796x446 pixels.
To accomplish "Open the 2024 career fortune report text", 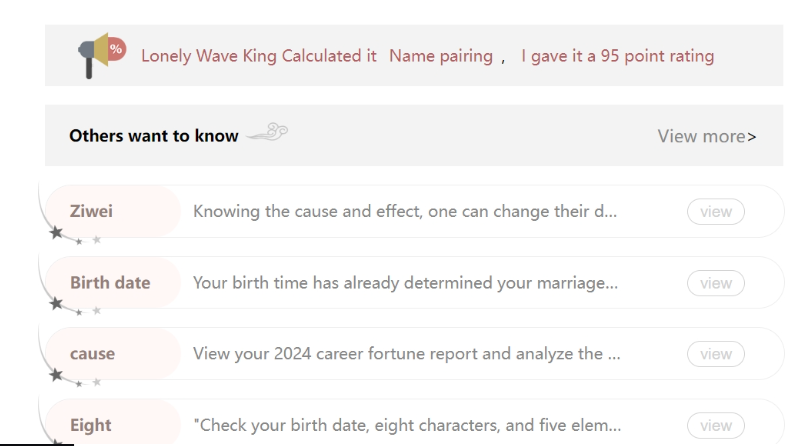I will coord(405,354).
